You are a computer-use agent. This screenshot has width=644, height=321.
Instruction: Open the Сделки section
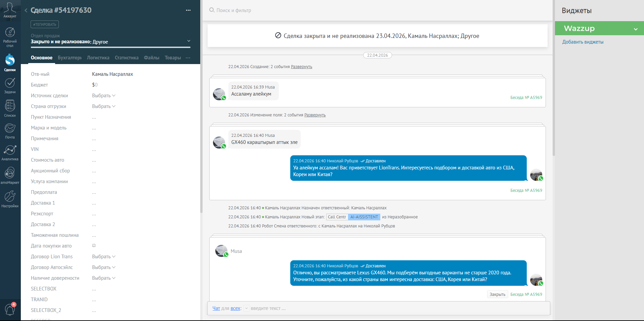[x=10, y=63]
